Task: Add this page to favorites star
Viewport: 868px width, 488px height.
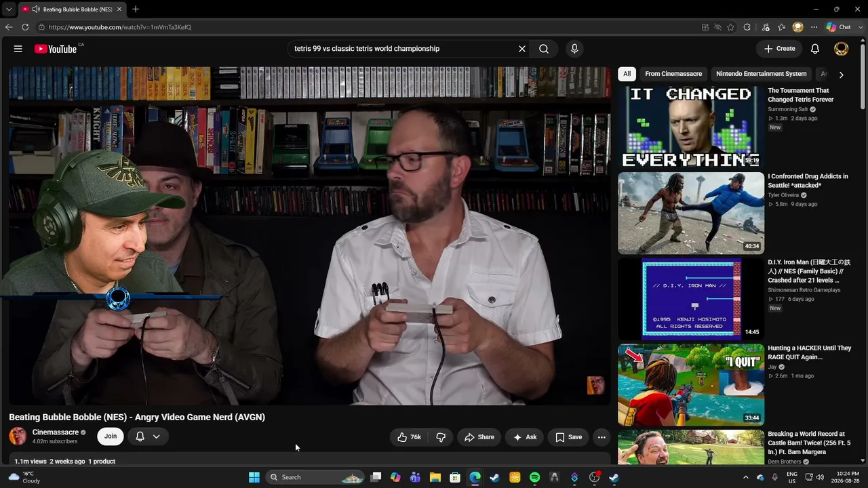Action: [730, 27]
